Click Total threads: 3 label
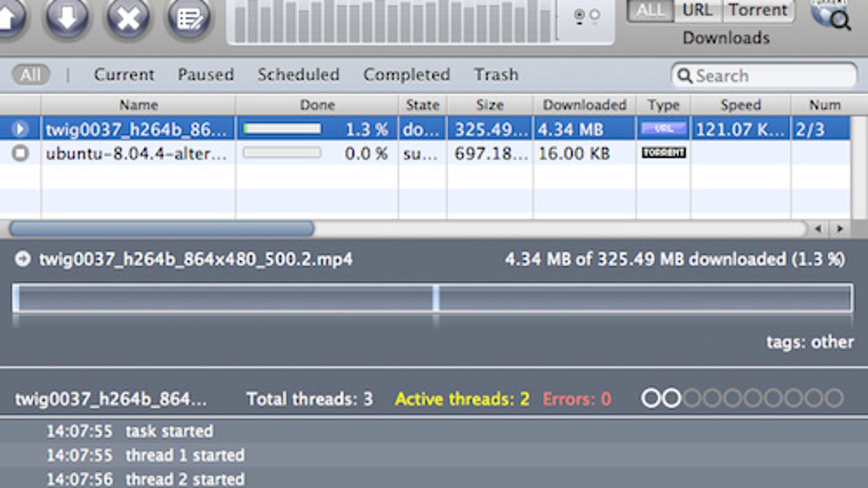This screenshot has height=488, width=868. point(310,399)
